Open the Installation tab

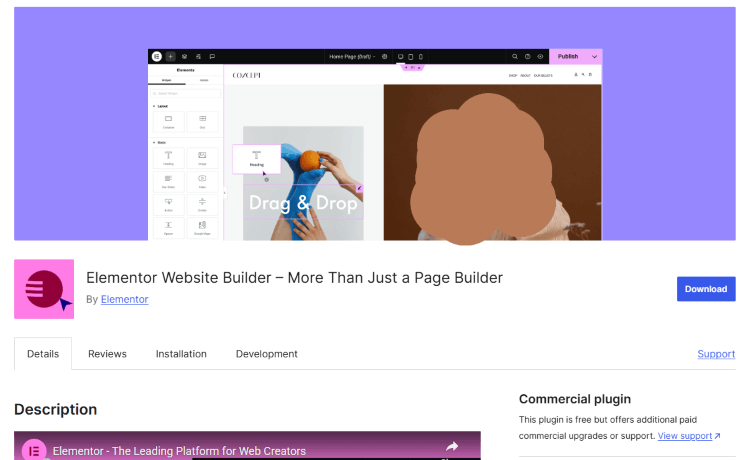pos(181,354)
